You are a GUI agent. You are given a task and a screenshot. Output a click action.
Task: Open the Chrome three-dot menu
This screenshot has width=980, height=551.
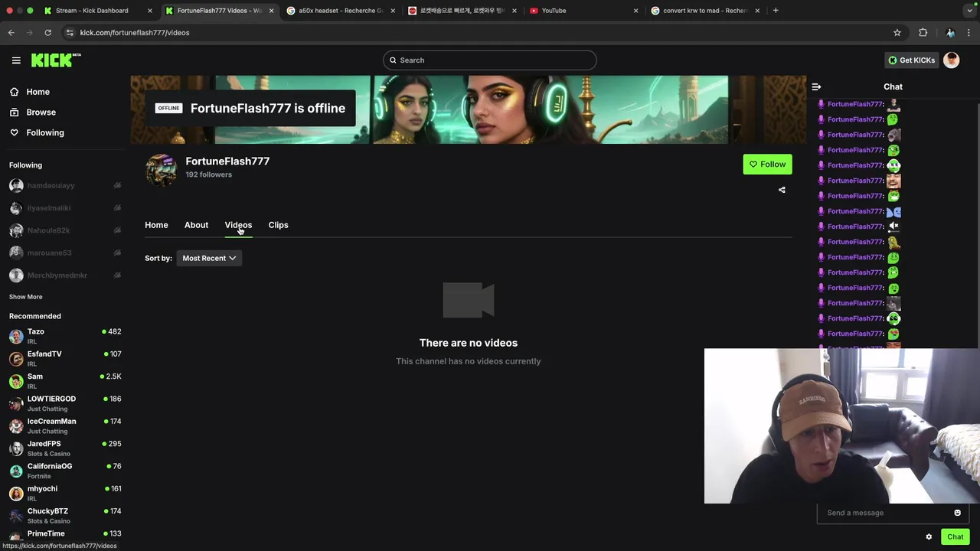pyautogui.click(x=969, y=33)
